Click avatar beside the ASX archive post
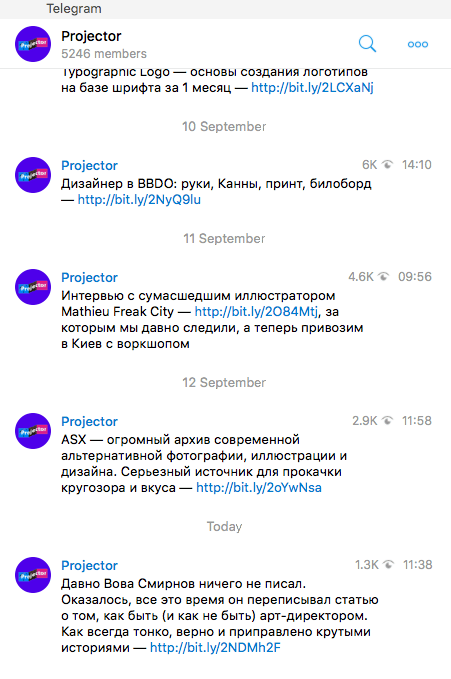The height and width of the screenshot is (679, 451). pyautogui.click(x=33, y=431)
